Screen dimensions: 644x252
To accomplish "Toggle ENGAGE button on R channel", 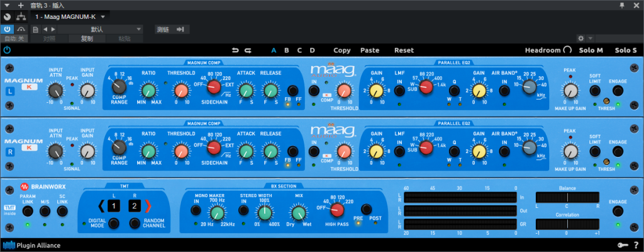I will [618, 151].
